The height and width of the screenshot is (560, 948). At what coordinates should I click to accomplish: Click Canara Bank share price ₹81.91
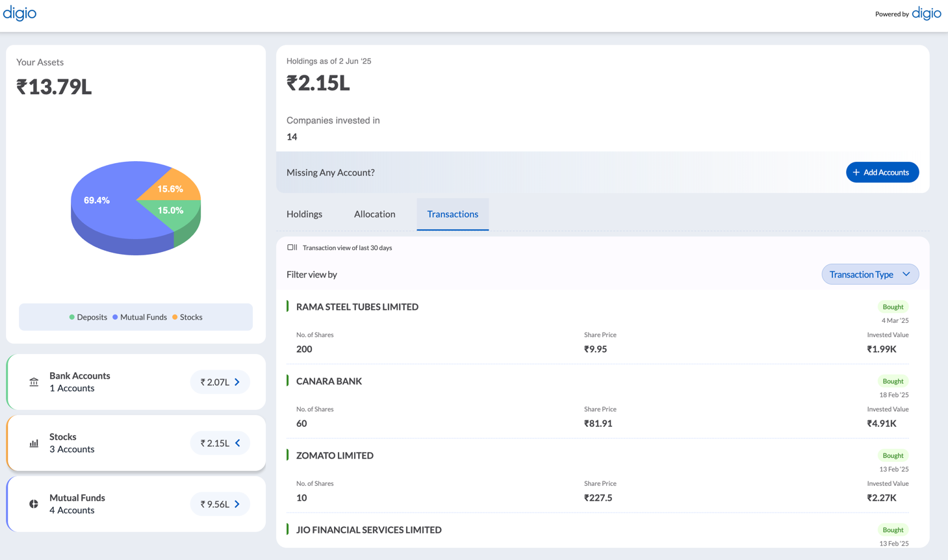click(598, 424)
